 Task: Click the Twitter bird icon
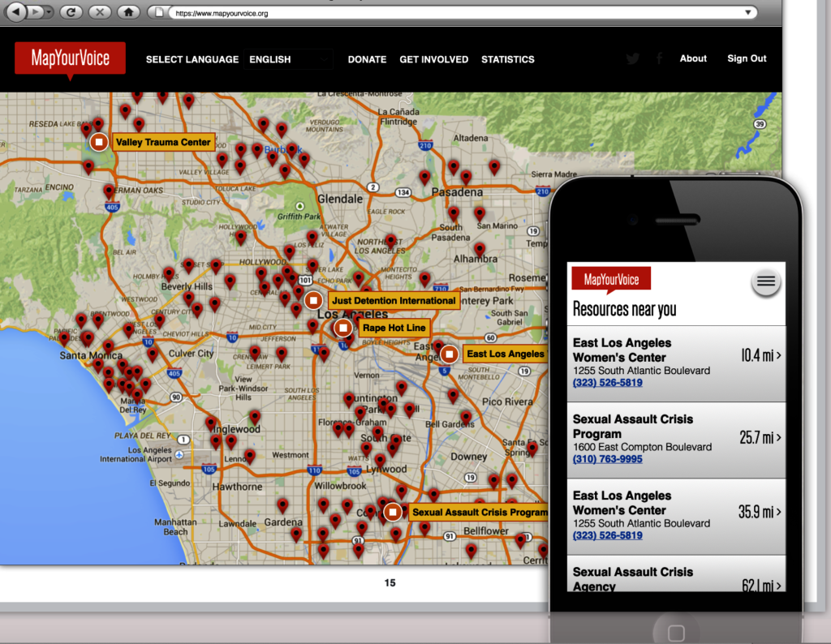coord(632,58)
